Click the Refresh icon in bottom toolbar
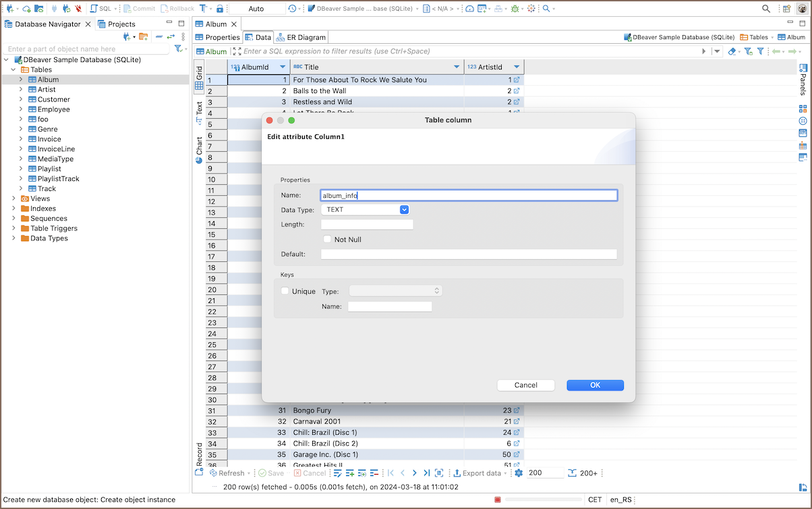This screenshot has width=812, height=509. [x=212, y=473]
